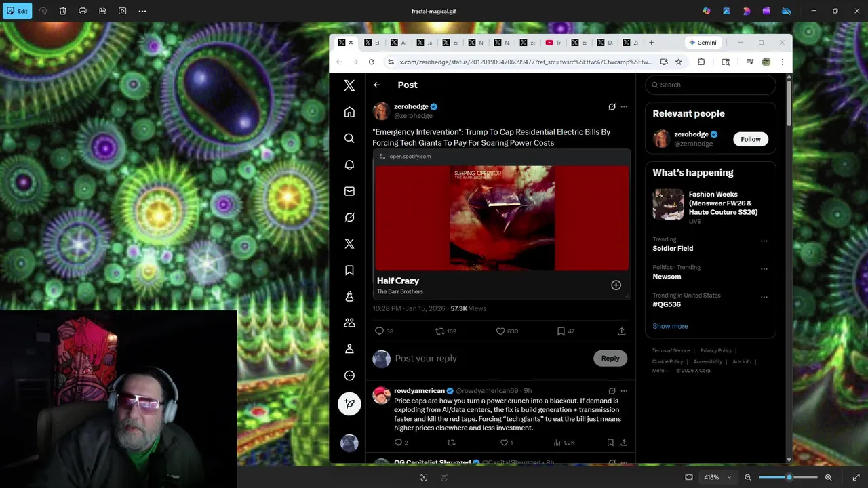Open the Half Crazy Spotify card image
This screenshot has width=868, height=488.
tap(502, 218)
